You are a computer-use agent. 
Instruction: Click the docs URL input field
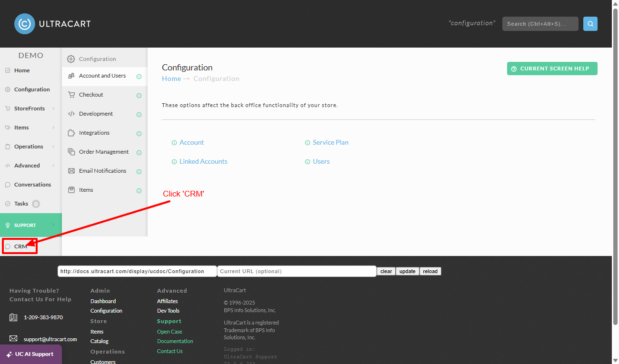[137, 271]
